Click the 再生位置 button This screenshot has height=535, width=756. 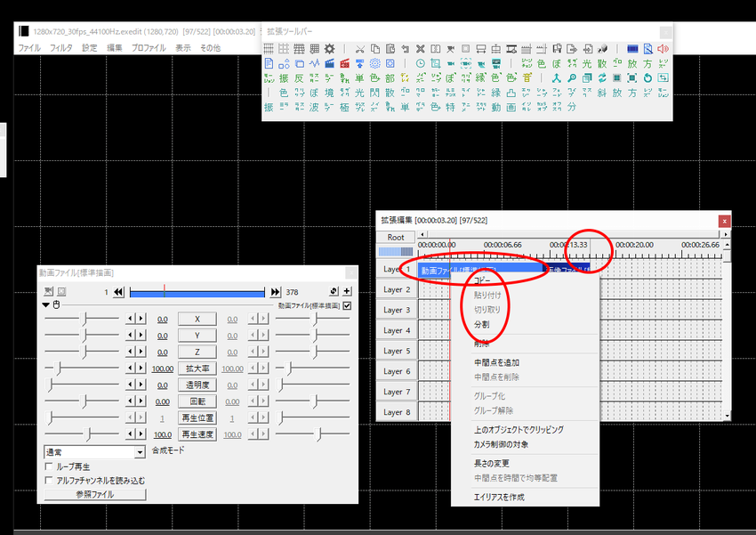pos(197,417)
